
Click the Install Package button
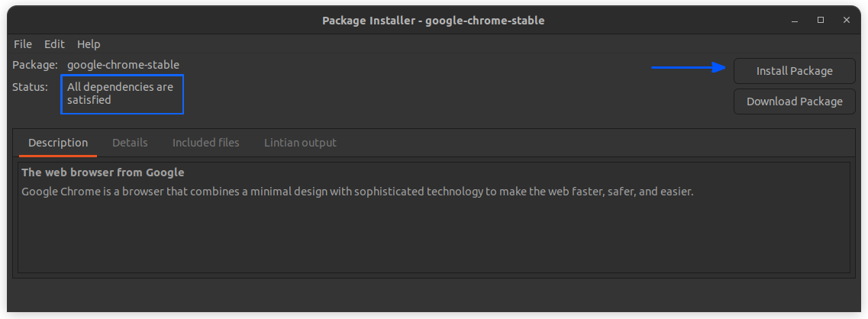[x=795, y=71]
